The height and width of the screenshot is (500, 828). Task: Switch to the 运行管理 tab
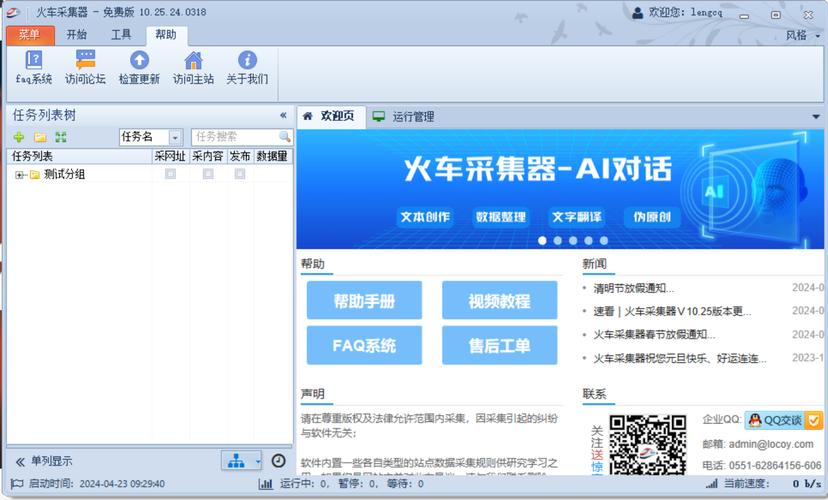point(403,117)
